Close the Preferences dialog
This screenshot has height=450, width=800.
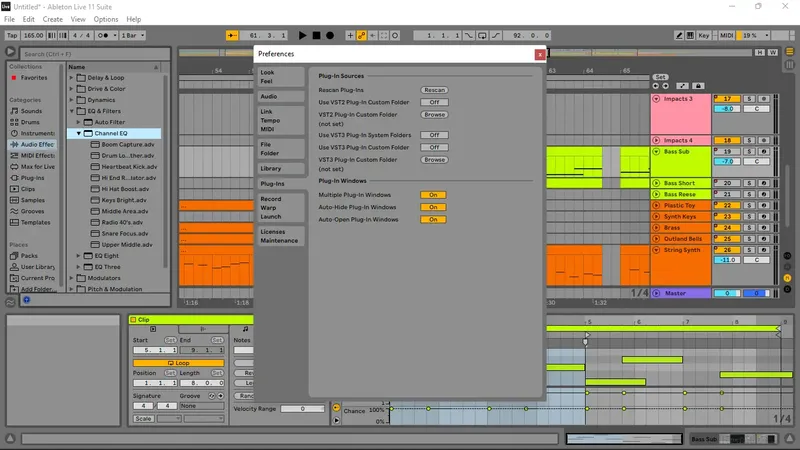point(540,54)
